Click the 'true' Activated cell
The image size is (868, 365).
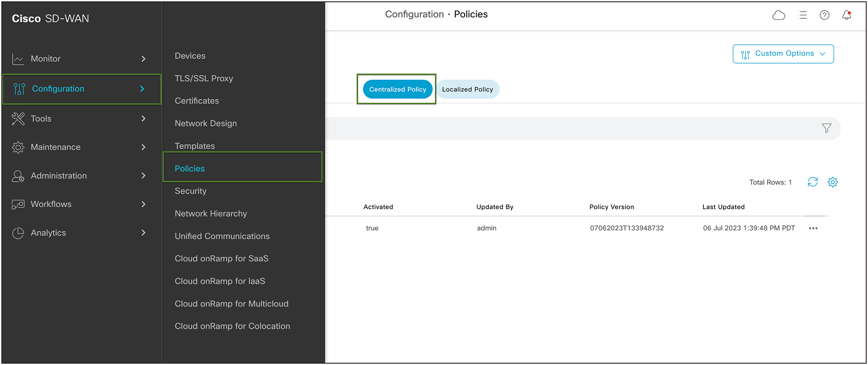tap(372, 228)
